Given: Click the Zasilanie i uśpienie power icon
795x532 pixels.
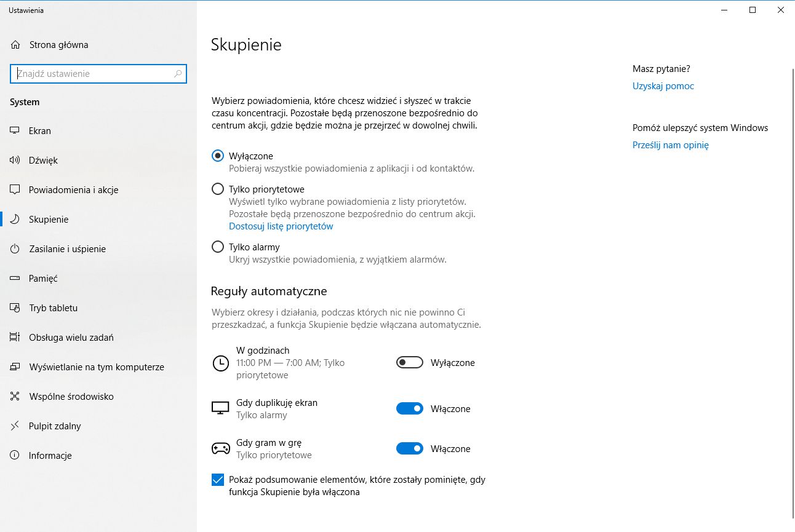Looking at the screenshot, I should [15, 249].
